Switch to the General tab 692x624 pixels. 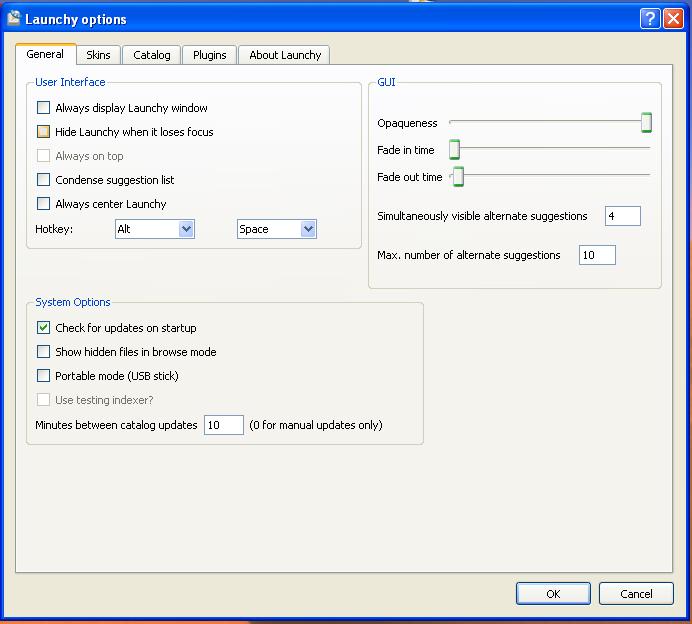click(x=45, y=54)
